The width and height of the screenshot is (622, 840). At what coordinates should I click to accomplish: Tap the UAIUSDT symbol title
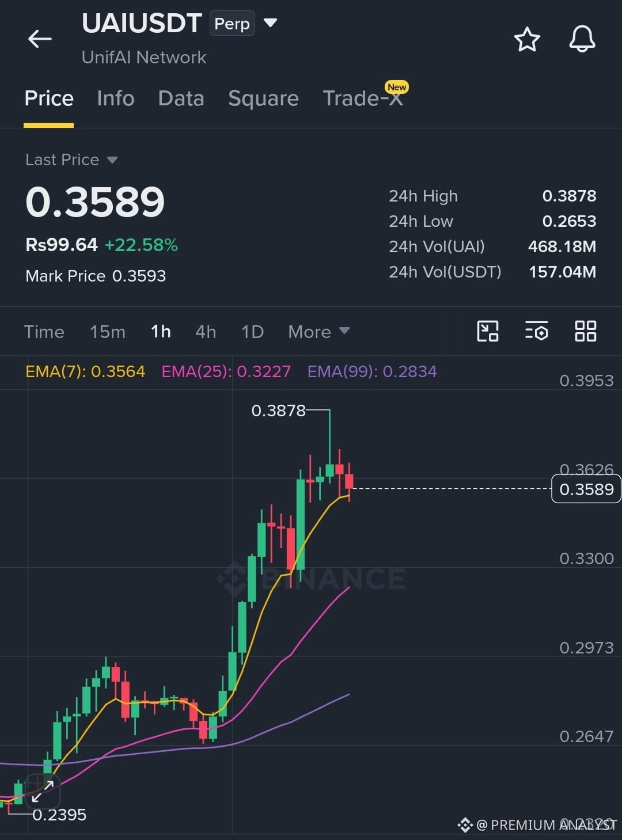pyautogui.click(x=142, y=24)
